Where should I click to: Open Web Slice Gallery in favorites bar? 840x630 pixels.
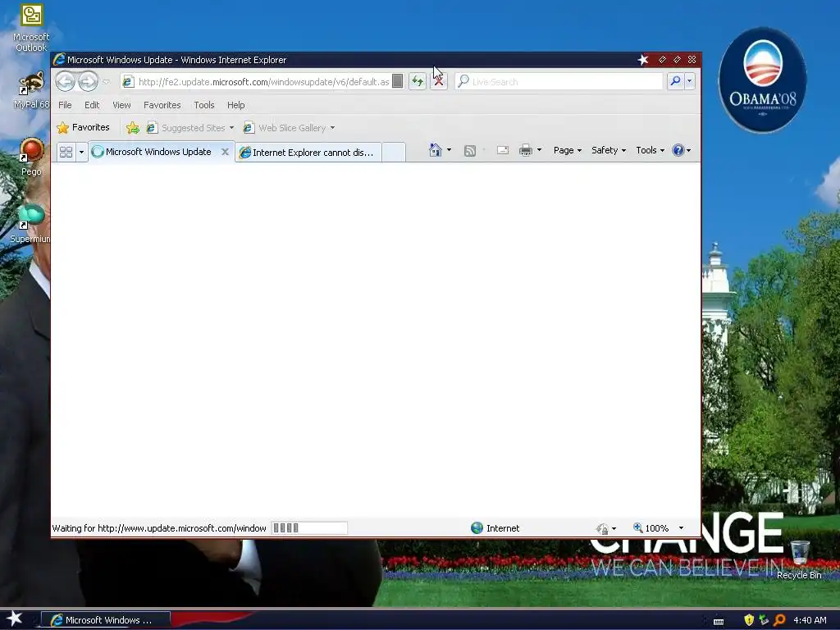pyautogui.click(x=290, y=127)
